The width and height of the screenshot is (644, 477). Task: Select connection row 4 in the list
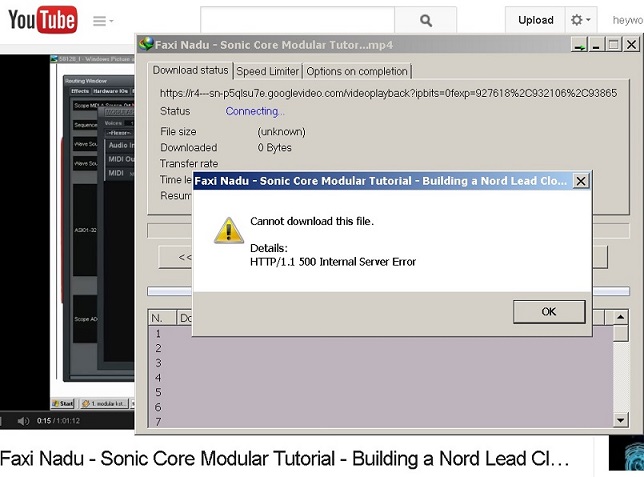pyautogui.click(x=380, y=378)
